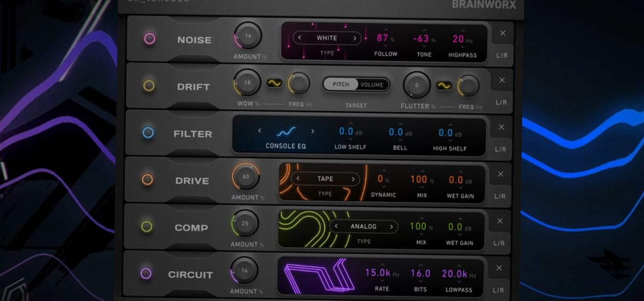Screen dimensions: 644x301
Task: Click the Comp AMOUNT knob
Action: [245, 224]
